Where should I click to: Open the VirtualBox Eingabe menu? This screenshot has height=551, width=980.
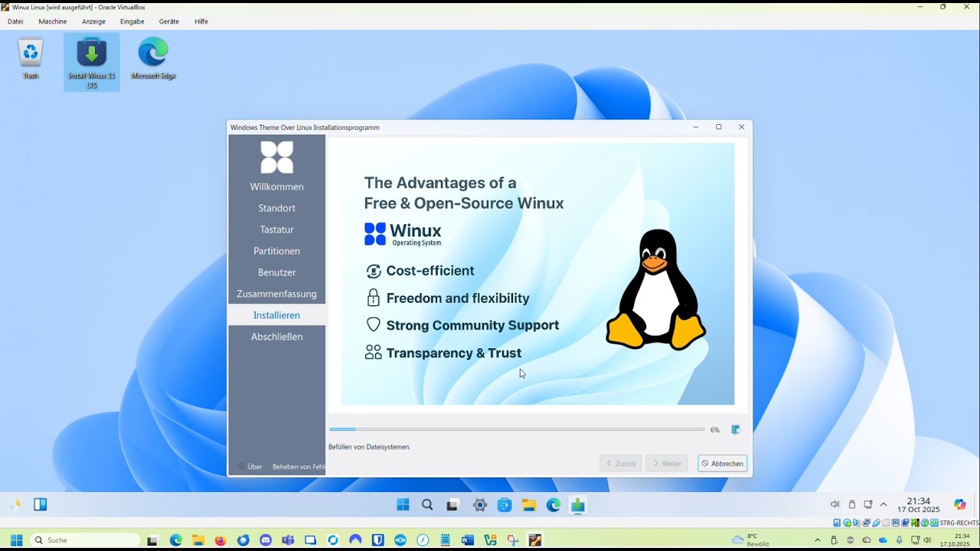coord(132,21)
